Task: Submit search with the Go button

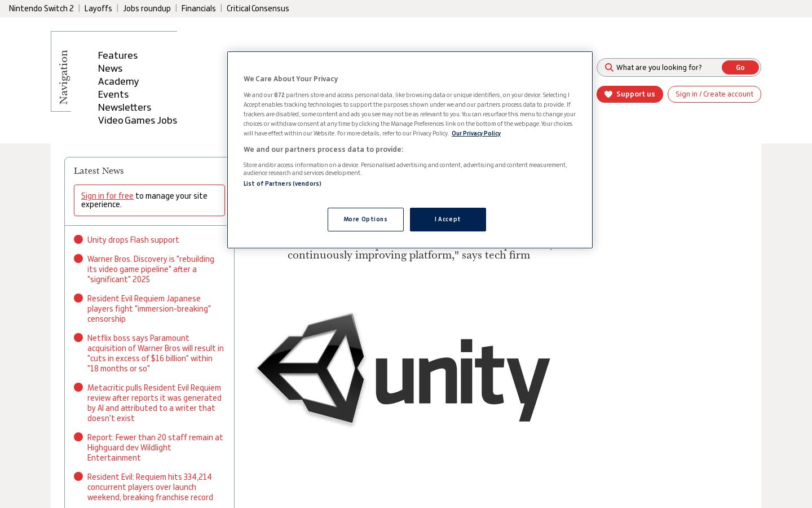Action: tap(740, 68)
